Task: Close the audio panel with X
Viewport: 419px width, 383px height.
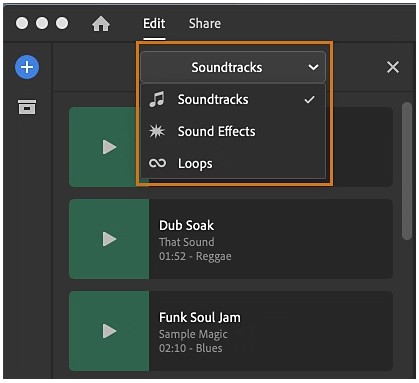Action: (393, 67)
